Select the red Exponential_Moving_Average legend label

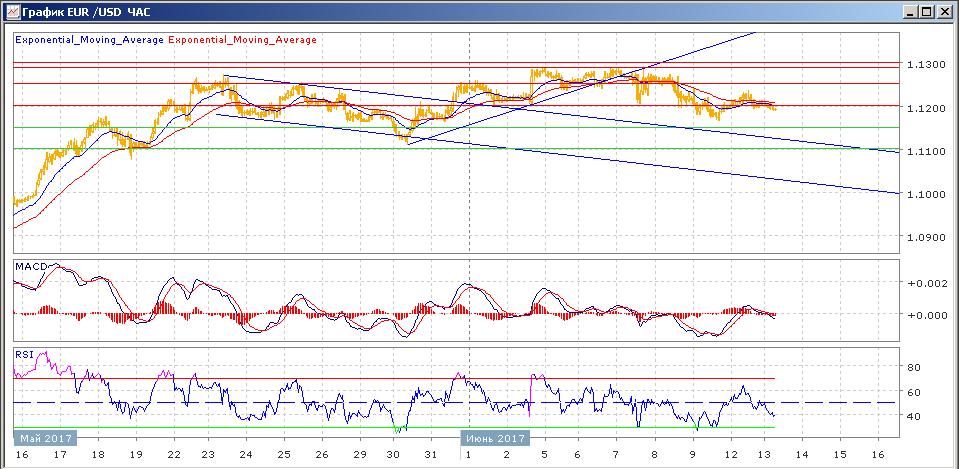tap(242, 40)
